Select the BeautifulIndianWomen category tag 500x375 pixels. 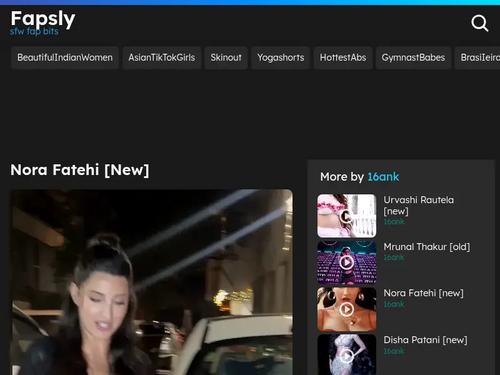[65, 58]
